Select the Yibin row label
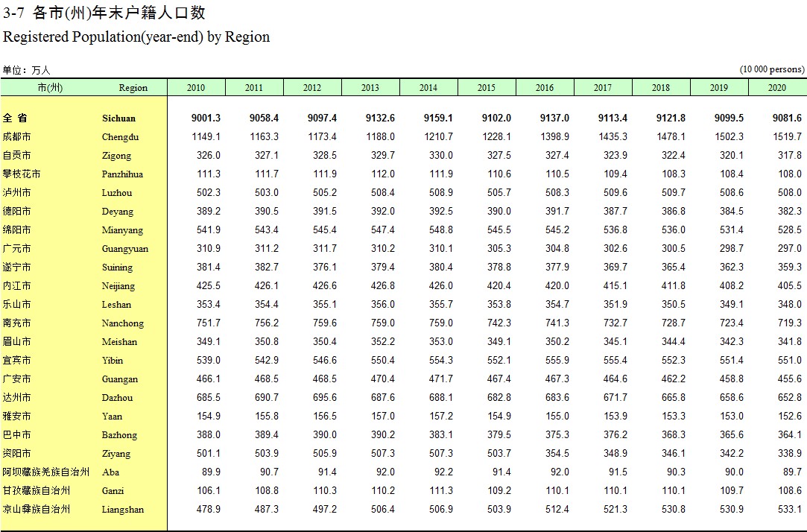Image resolution: width=807 pixels, height=532 pixels. pyautogui.click(x=113, y=360)
